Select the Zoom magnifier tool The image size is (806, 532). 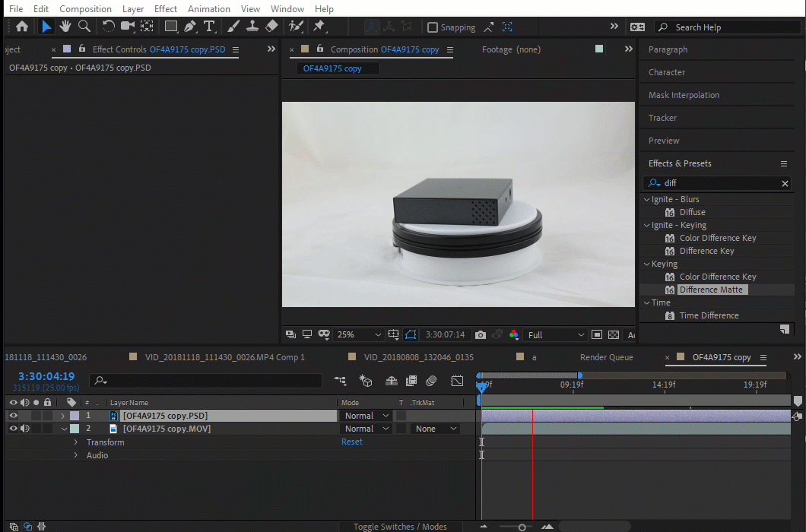tap(84, 27)
